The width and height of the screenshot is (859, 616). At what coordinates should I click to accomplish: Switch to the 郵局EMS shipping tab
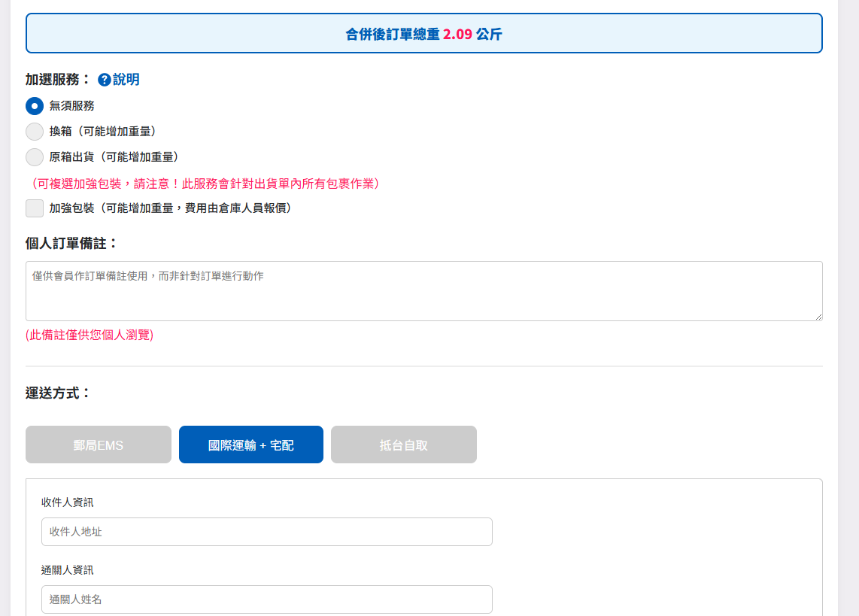pyautogui.click(x=99, y=445)
